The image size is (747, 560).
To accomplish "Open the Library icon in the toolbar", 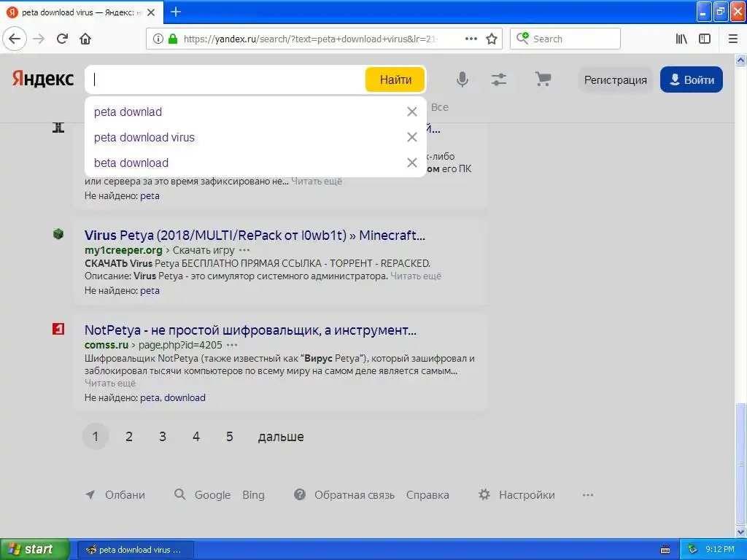I will coord(681,39).
